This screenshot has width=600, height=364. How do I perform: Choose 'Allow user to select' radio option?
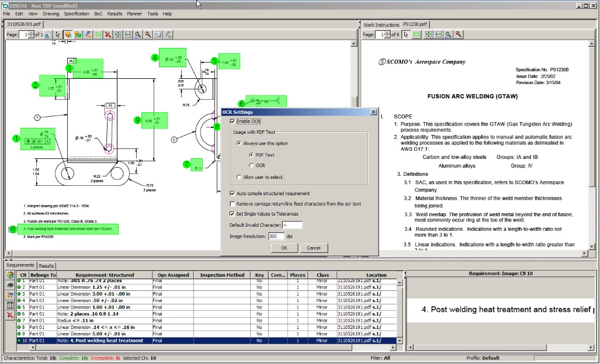239,176
